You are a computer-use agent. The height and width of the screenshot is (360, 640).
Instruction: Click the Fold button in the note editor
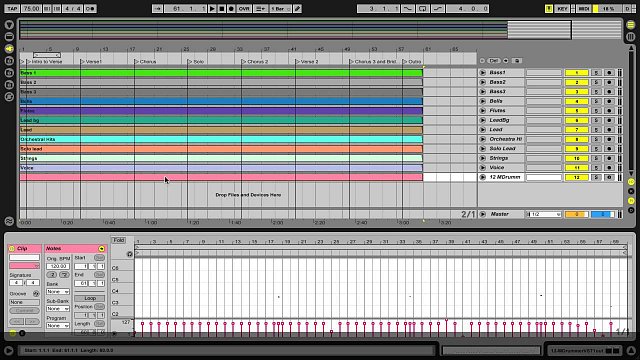click(118, 240)
